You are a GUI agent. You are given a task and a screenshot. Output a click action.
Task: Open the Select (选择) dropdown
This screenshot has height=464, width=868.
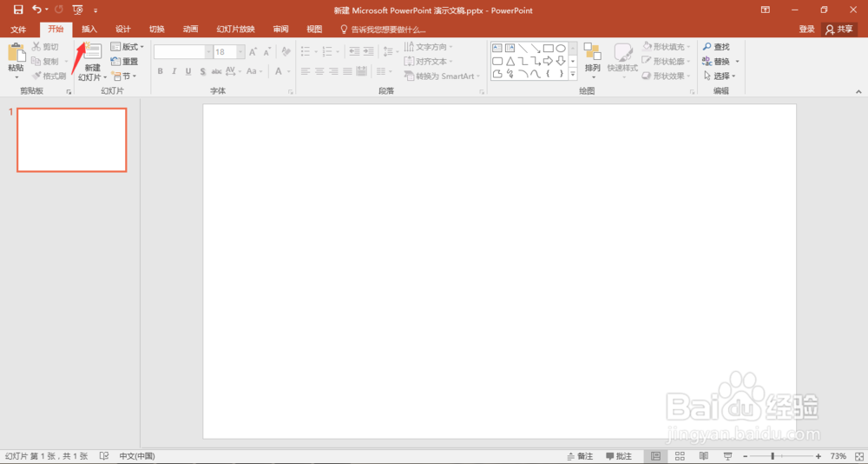(x=720, y=76)
